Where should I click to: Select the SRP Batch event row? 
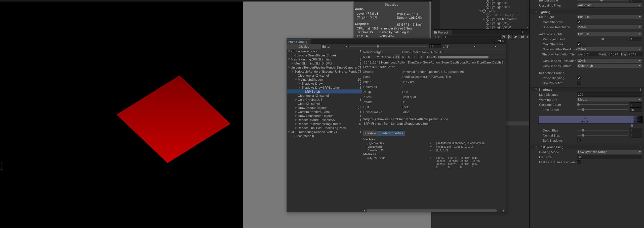324,92
